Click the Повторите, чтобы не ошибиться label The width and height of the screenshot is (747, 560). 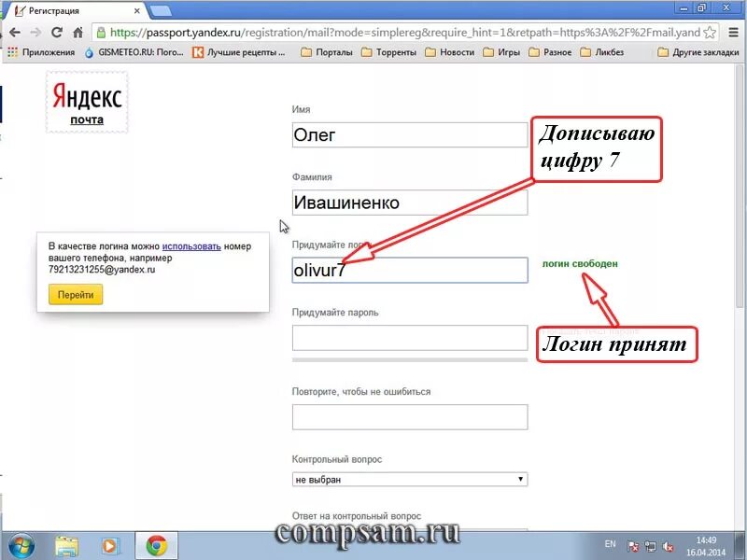coord(361,391)
